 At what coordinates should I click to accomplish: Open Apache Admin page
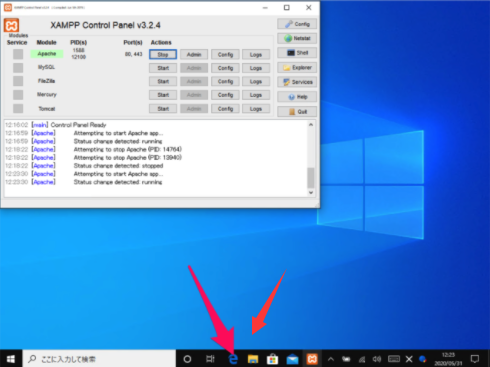point(194,54)
